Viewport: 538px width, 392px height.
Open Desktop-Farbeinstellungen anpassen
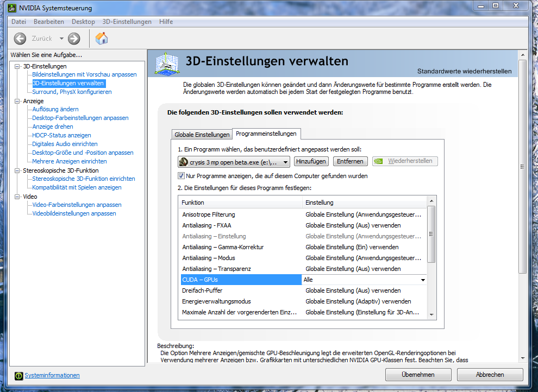point(80,118)
